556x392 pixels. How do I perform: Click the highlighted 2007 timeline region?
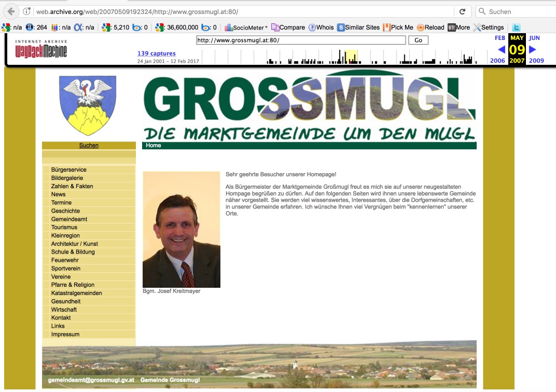pyautogui.click(x=351, y=57)
